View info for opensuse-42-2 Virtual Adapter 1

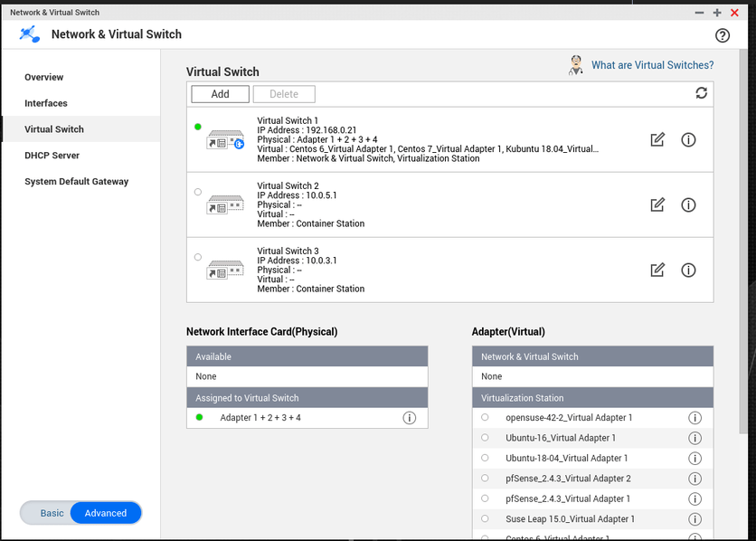tap(695, 418)
